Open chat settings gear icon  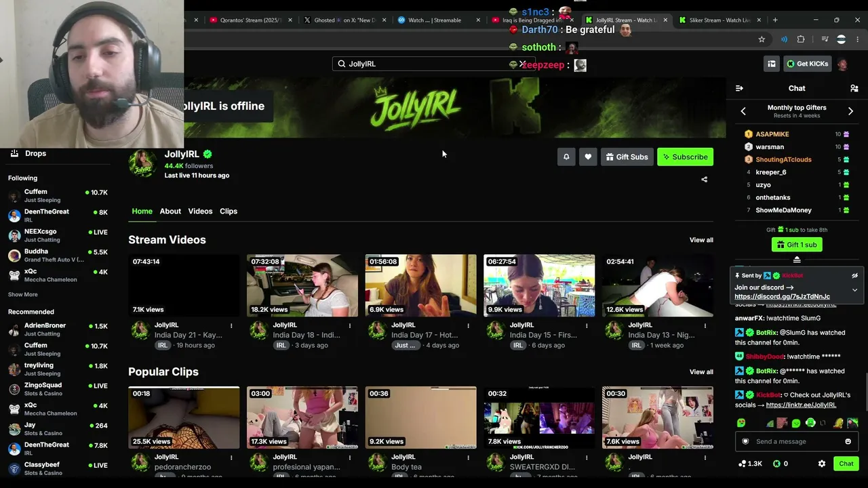[822, 464]
